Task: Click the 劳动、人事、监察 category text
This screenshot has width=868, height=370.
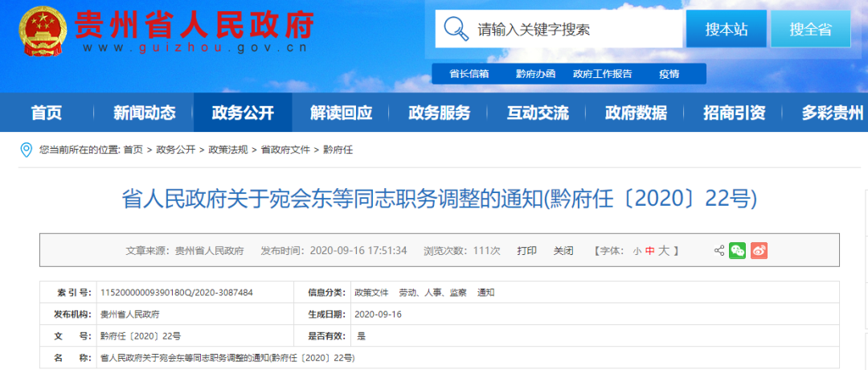Action: click(434, 293)
